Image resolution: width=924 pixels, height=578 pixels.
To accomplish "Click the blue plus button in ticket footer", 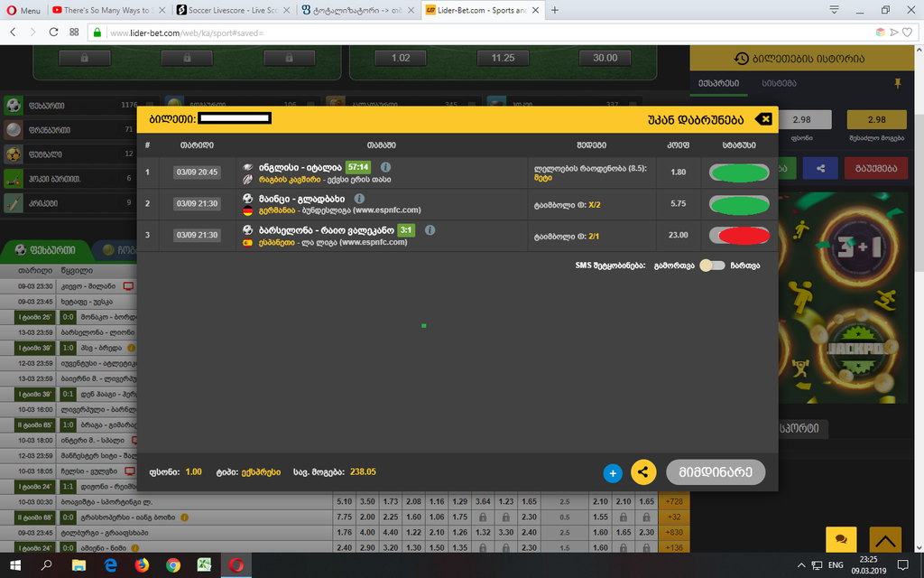I will pos(613,473).
